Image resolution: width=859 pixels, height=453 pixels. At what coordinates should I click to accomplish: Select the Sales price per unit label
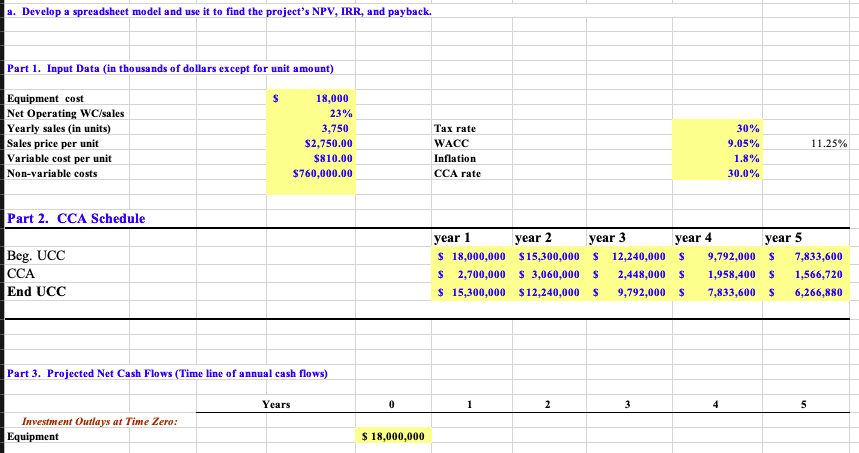coord(53,144)
